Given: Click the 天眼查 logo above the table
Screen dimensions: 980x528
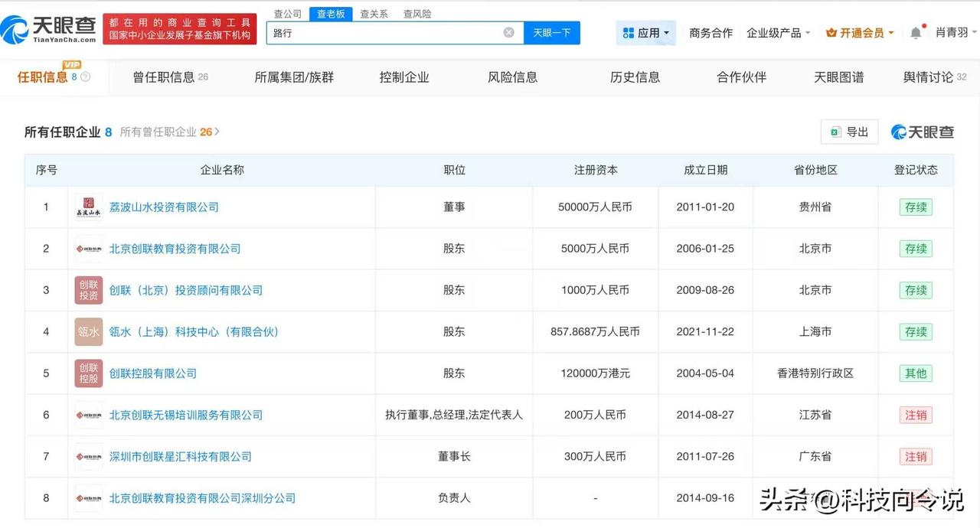Looking at the screenshot, I should click(923, 132).
